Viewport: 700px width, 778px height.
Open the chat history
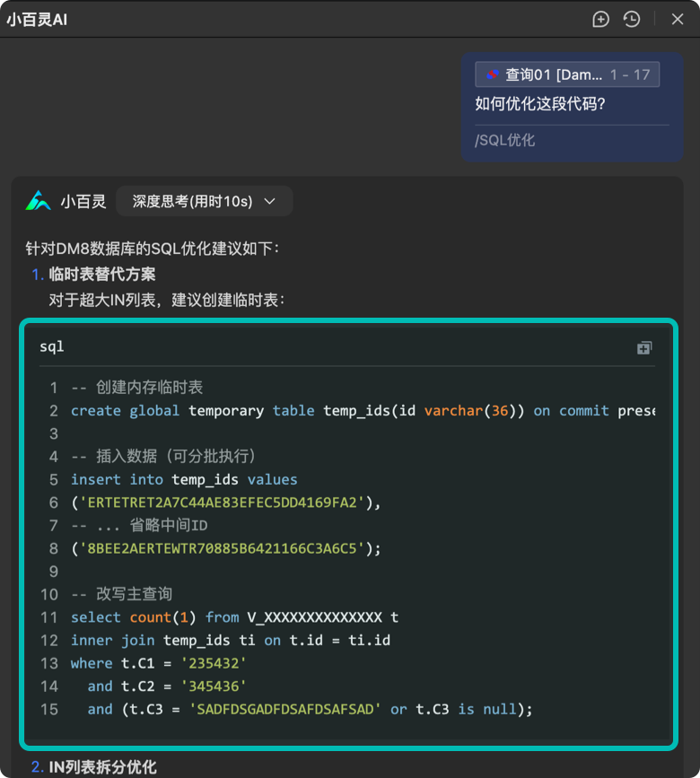pyautogui.click(x=632, y=19)
